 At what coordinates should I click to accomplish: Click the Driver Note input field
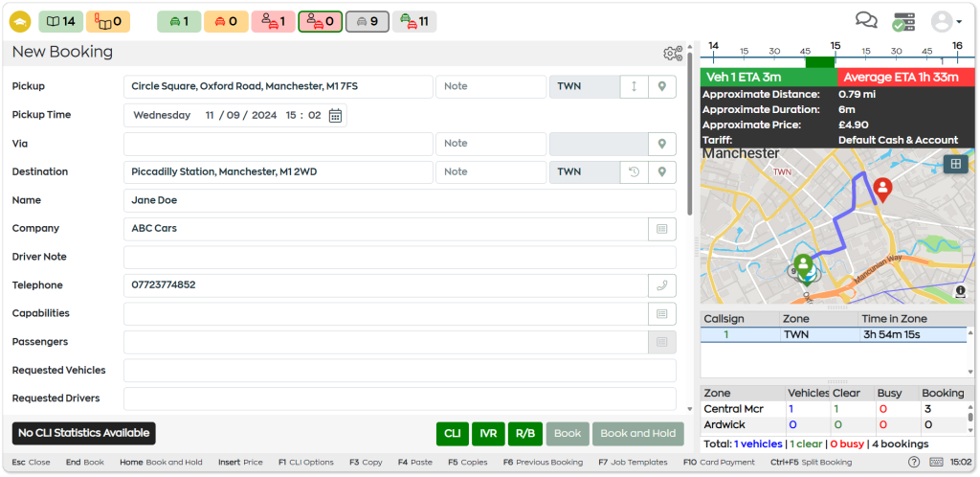(399, 257)
